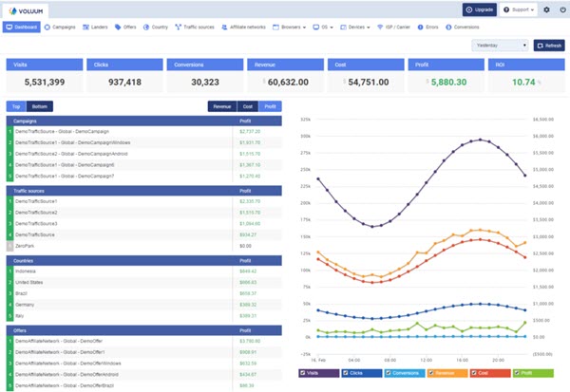Image resolution: width=570 pixels, height=392 pixels.
Task: Click the Upgrade button
Action: 480,9
